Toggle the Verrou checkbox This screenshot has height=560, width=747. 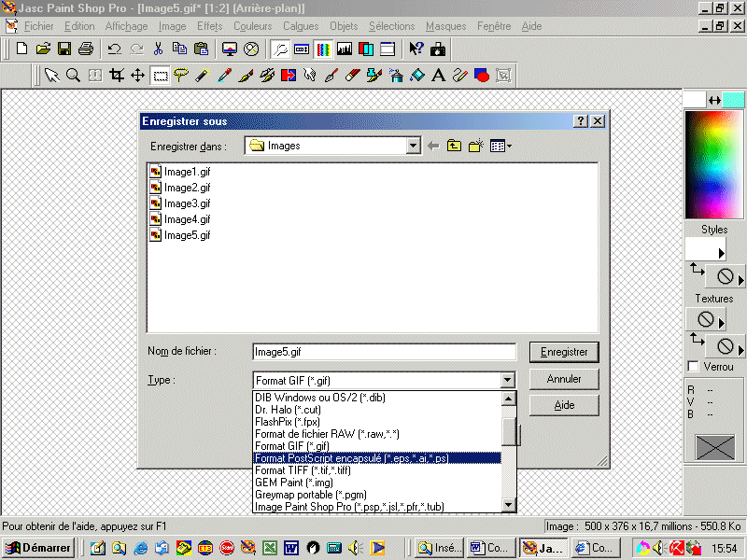coord(693,367)
